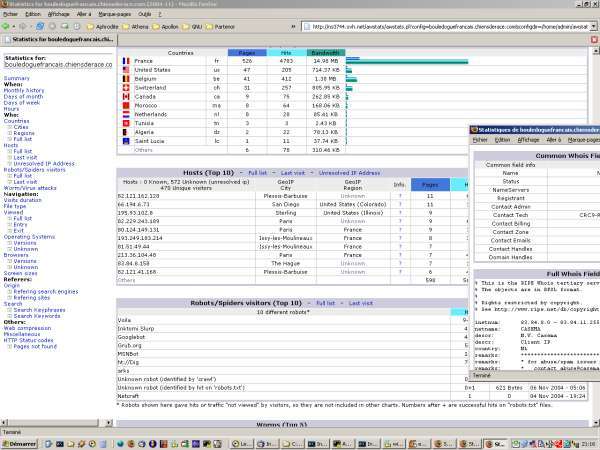Click info question mark for host 82.121.162.120

(400, 196)
